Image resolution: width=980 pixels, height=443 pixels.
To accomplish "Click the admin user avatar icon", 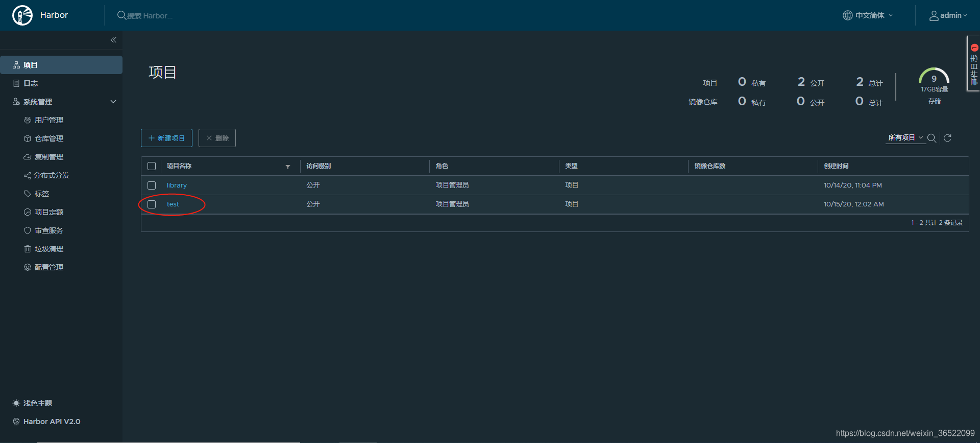I will [x=934, y=15].
